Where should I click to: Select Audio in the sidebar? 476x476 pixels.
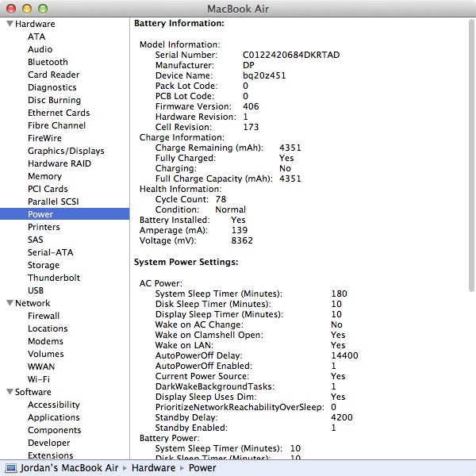point(40,49)
